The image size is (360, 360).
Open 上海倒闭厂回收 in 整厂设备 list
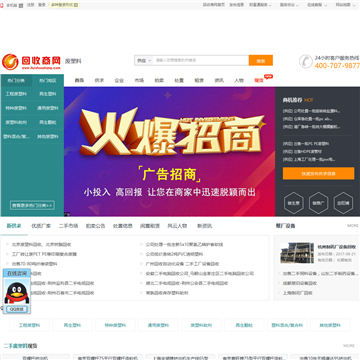click(x=298, y=293)
